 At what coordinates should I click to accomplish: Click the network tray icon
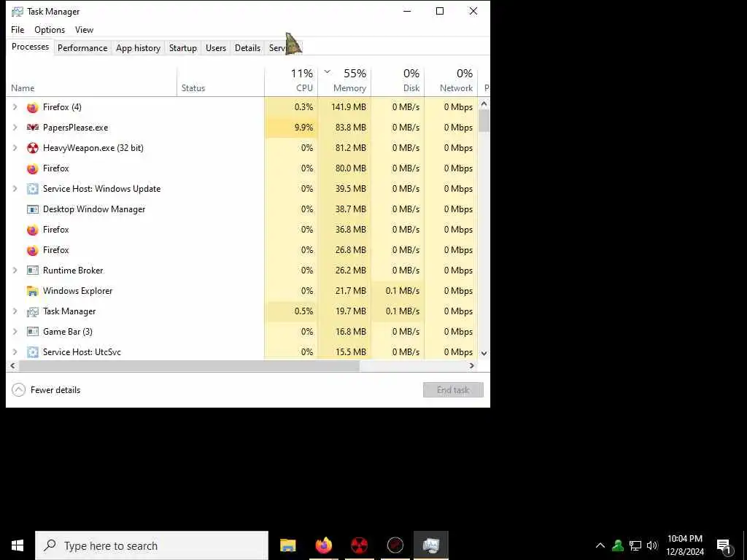(635, 545)
